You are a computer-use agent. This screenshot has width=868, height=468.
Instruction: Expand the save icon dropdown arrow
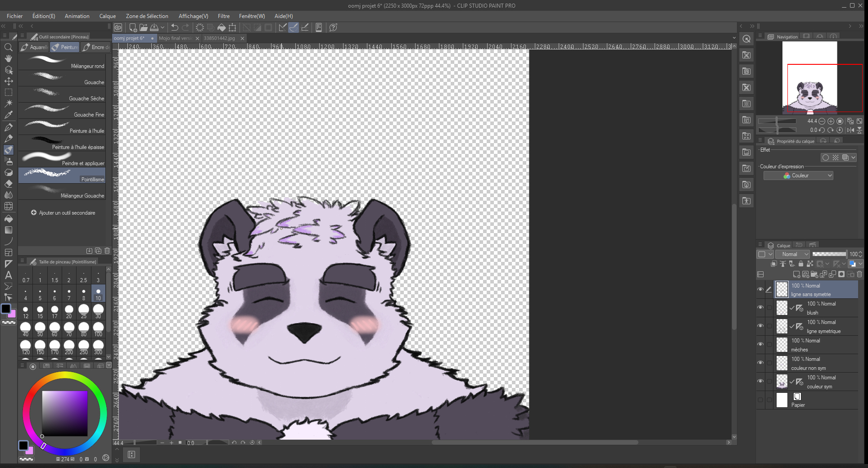pos(163,27)
